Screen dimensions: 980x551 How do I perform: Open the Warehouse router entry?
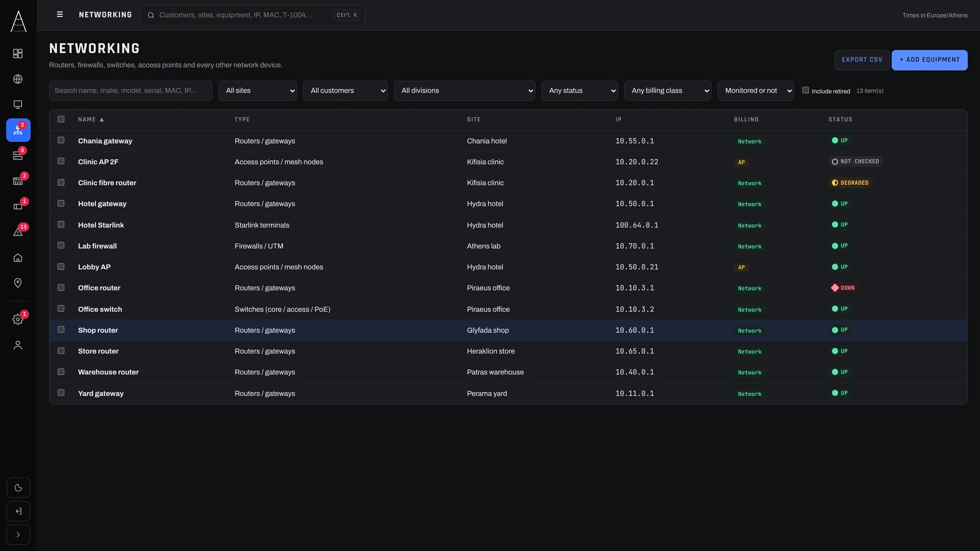pos(108,372)
